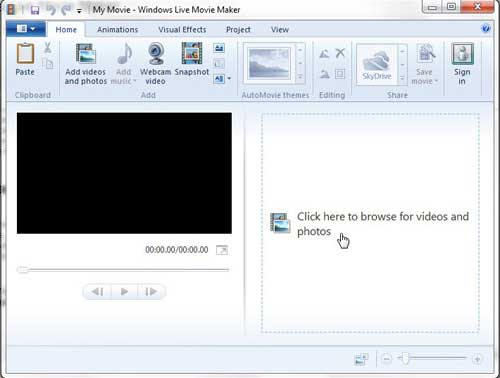The height and width of the screenshot is (378, 500).
Task: Click the Rotate right icon
Action: [x=325, y=74]
